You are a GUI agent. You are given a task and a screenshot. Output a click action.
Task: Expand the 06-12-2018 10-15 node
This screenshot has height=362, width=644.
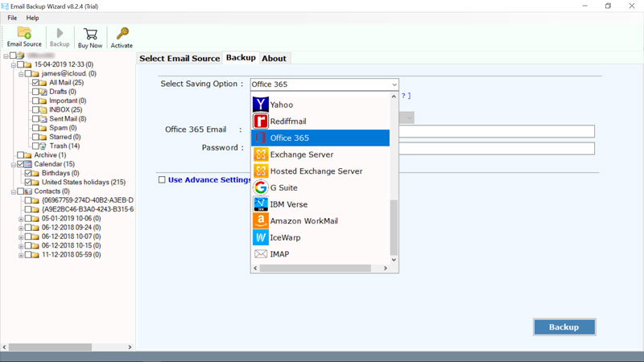tap(21, 246)
